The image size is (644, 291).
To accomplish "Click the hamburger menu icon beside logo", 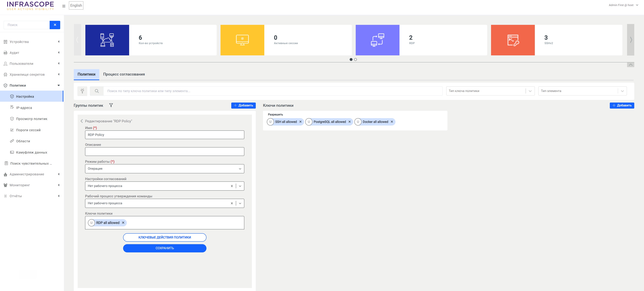I will pos(64,6).
